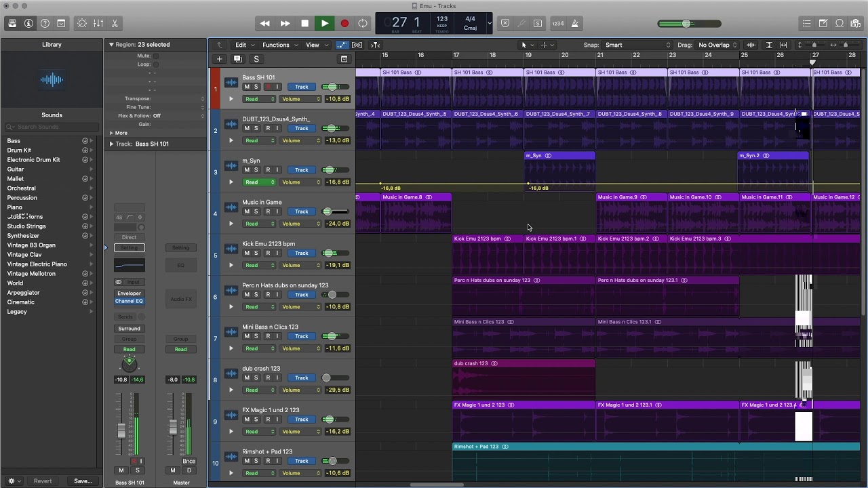The image size is (868, 488).
Task: Expand the Track Bass SH 101 inspector
Action: coord(111,144)
